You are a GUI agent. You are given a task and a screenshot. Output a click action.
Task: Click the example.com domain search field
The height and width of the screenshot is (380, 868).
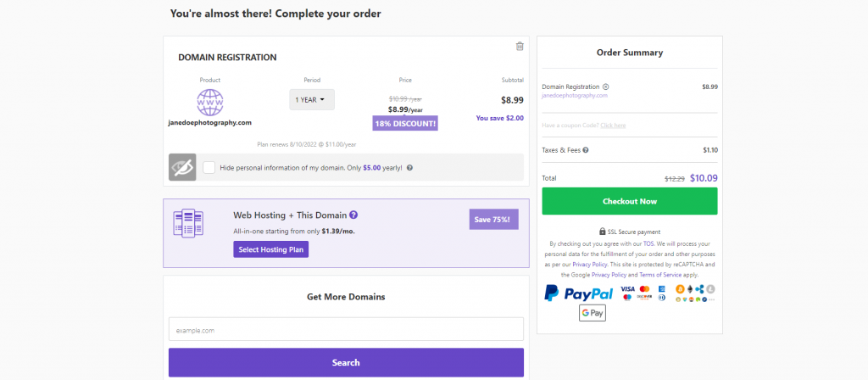point(346,329)
